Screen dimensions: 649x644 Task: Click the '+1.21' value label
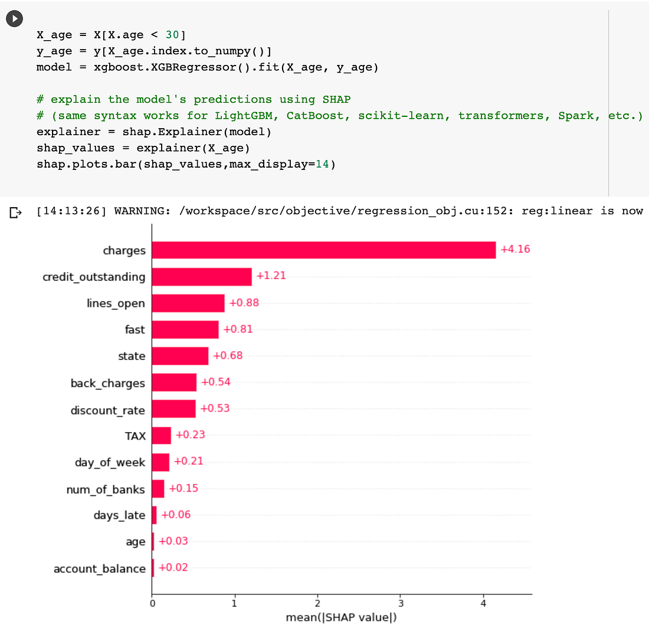pyautogui.click(x=271, y=276)
